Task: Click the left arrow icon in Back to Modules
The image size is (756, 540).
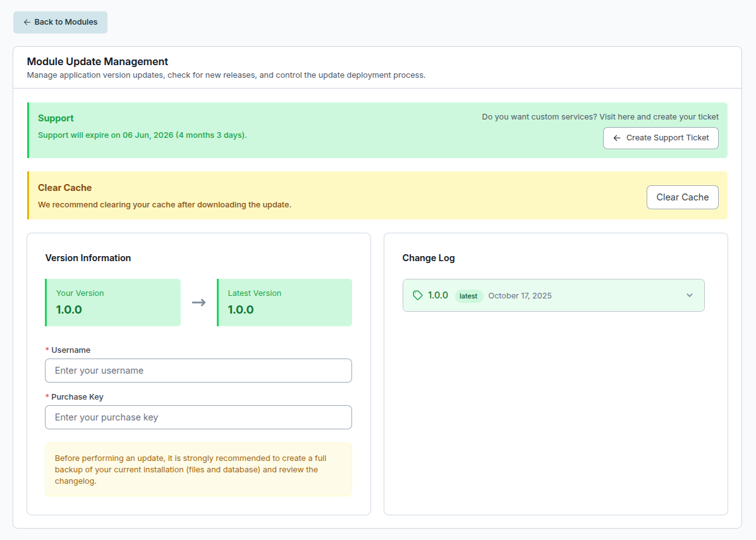Action: (27, 22)
